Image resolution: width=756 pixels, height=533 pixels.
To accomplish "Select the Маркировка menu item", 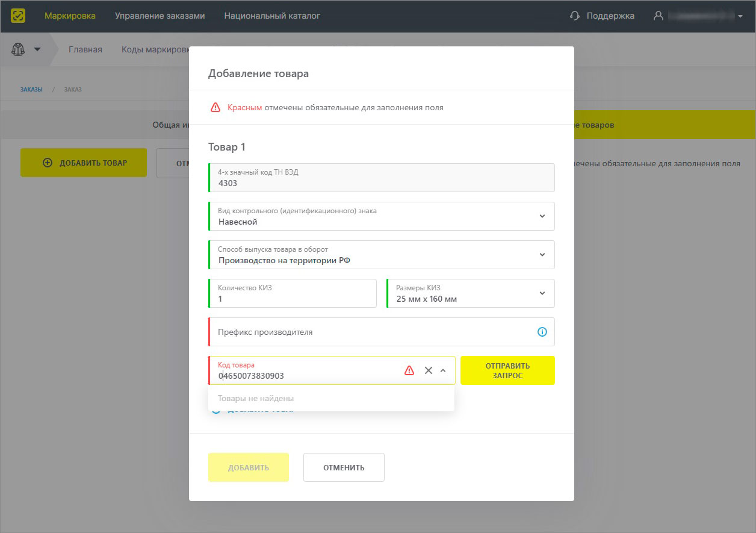I will coord(70,16).
